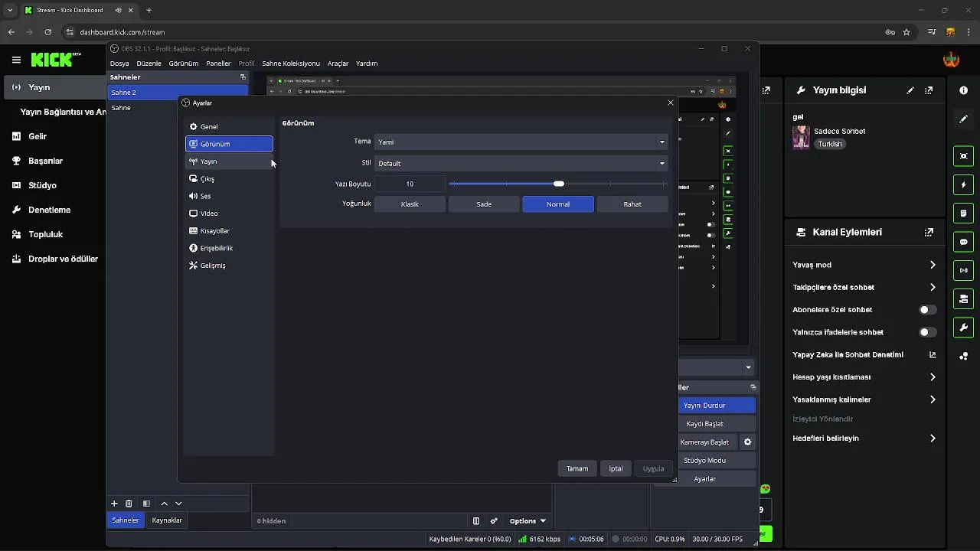Select Normal density option
The image size is (980, 551).
pyautogui.click(x=558, y=204)
